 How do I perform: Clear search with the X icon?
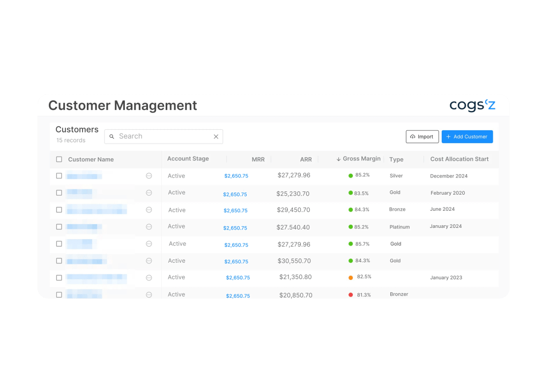click(x=216, y=137)
